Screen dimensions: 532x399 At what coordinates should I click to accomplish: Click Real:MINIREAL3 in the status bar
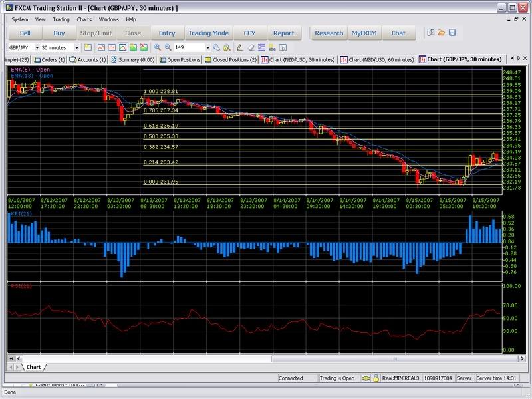point(401,378)
